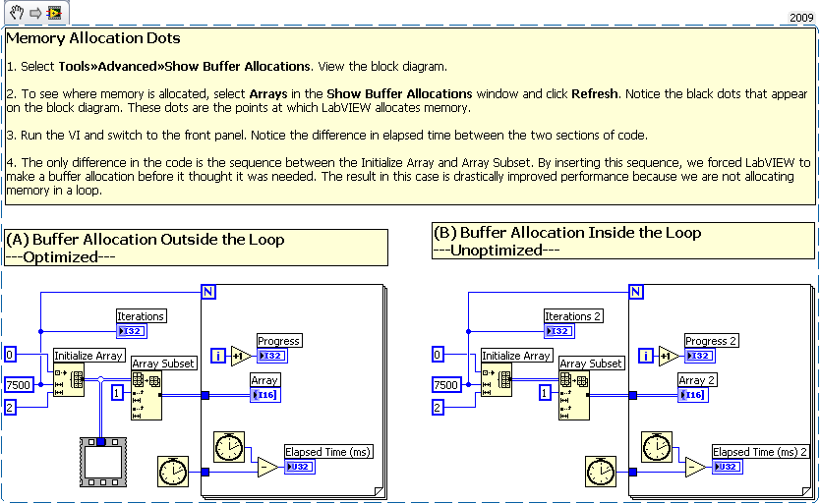
Task: Click iteration terminal i in loop B
Action: (x=646, y=356)
